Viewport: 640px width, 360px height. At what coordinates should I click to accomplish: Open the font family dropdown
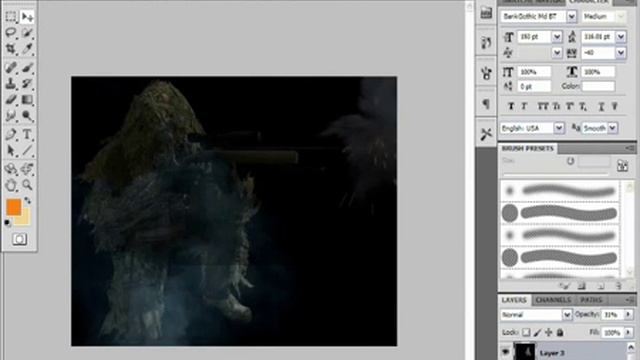click(x=571, y=16)
